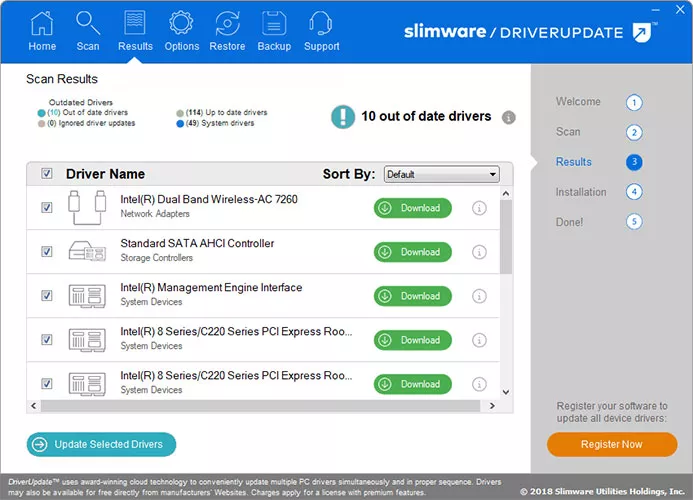Click the teal Out of date drivers legend dot
Viewport: 693px width, 500px height.
41,113
